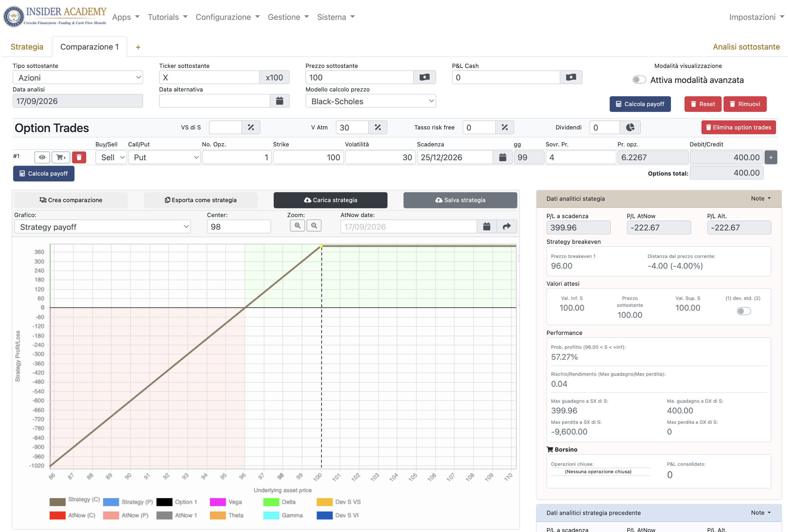The image size is (788, 532).
Task: Open the Configurazione menu
Action: 227,17
